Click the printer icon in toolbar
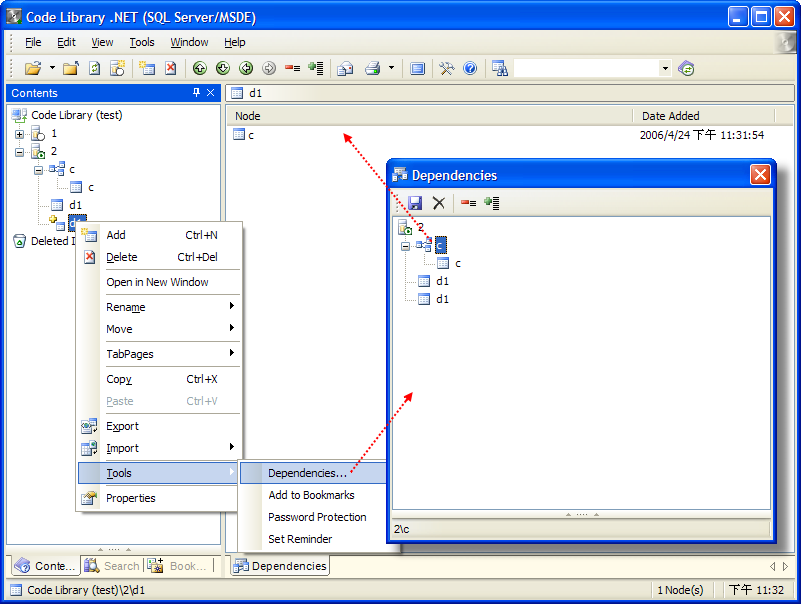801x604 pixels. point(372,68)
